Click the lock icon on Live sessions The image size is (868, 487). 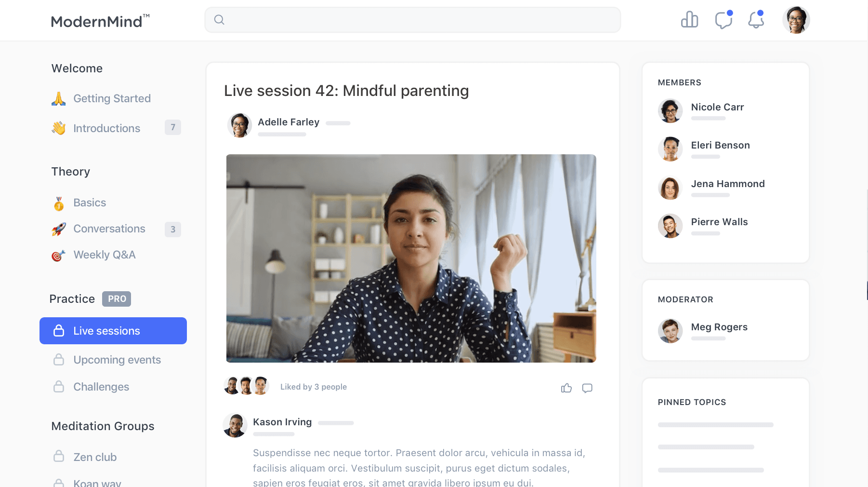(x=59, y=330)
